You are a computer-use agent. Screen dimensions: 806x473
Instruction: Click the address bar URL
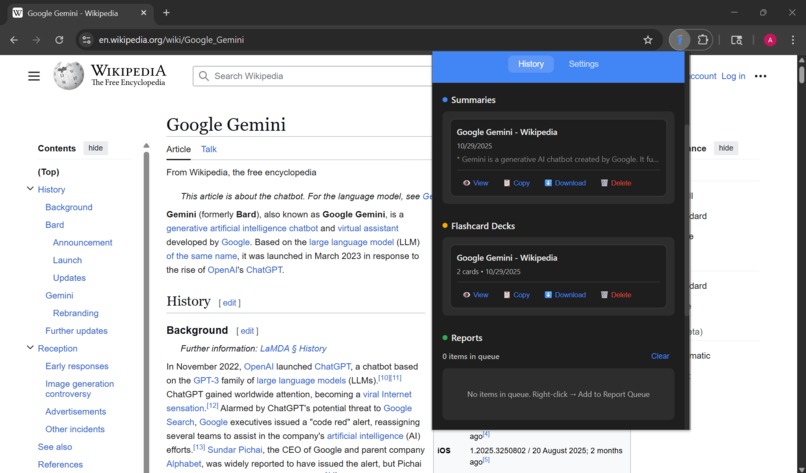pos(171,40)
